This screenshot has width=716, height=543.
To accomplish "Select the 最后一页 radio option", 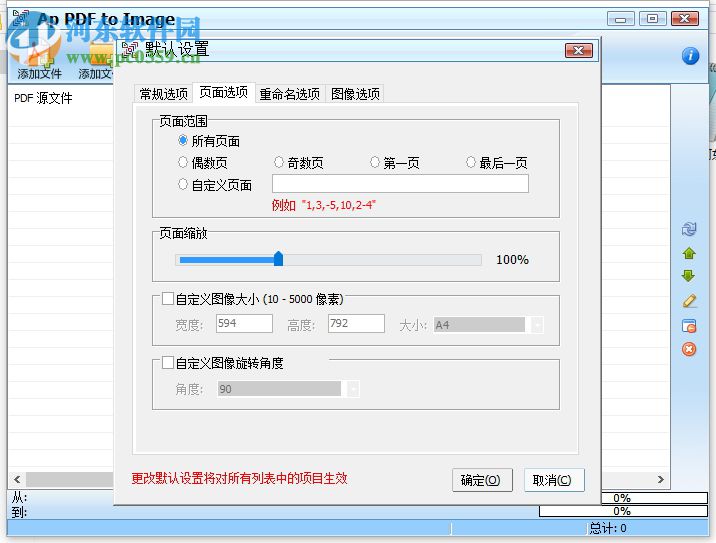I will pyautogui.click(x=471, y=162).
